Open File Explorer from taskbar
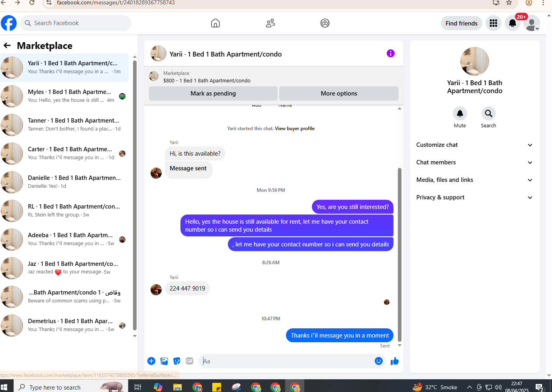The height and width of the screenshot is (392, 552). coord(178,387)
